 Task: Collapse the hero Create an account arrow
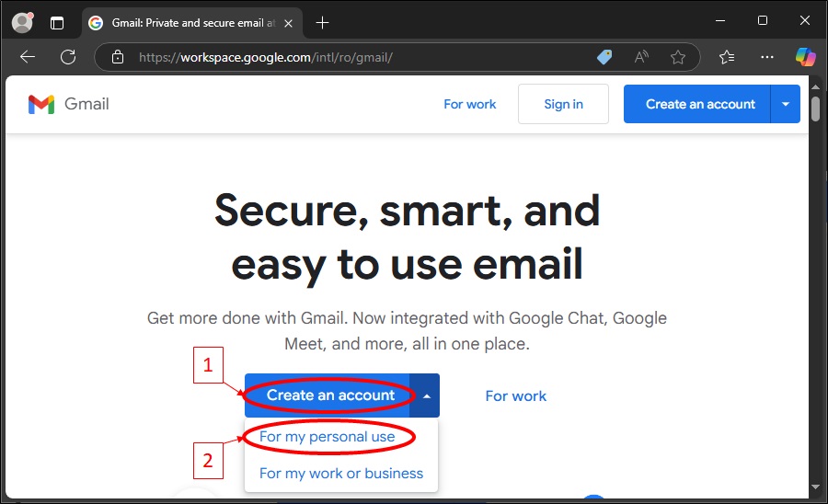point(426,395)
